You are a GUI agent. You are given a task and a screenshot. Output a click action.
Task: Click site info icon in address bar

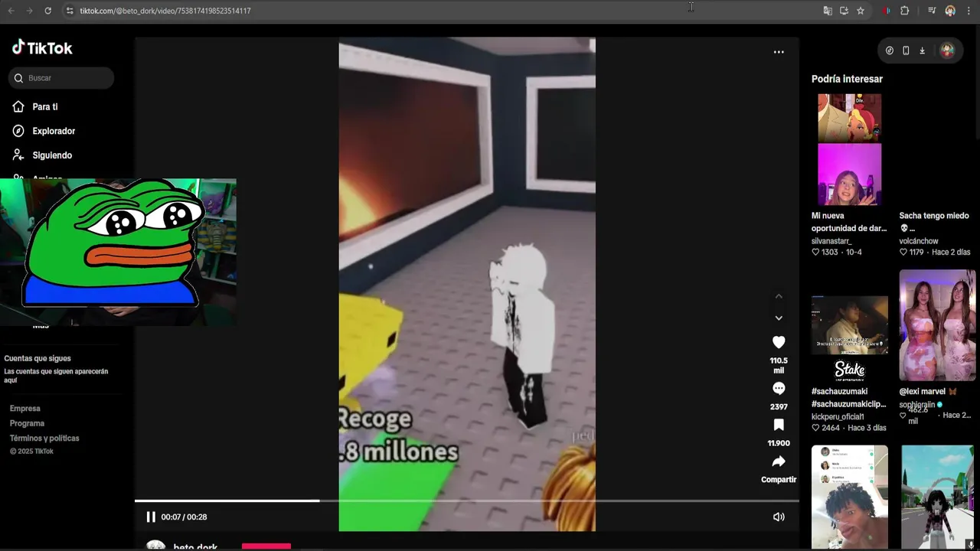click(70, 11)
